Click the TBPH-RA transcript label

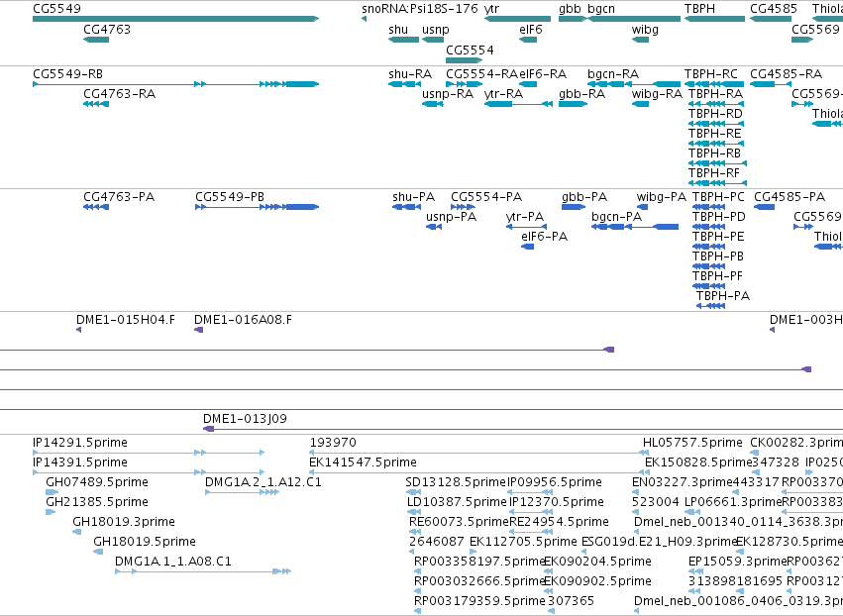(715, 93)
